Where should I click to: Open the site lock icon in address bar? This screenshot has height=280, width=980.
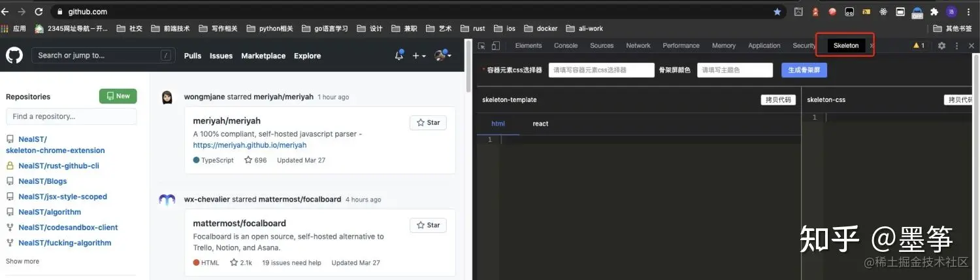click(x=60, y=12)
